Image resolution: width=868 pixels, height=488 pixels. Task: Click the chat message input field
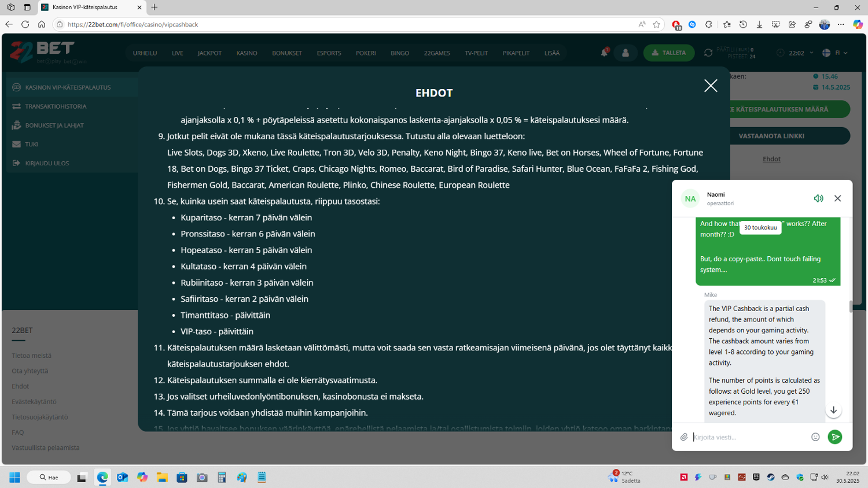coord(749,437)
